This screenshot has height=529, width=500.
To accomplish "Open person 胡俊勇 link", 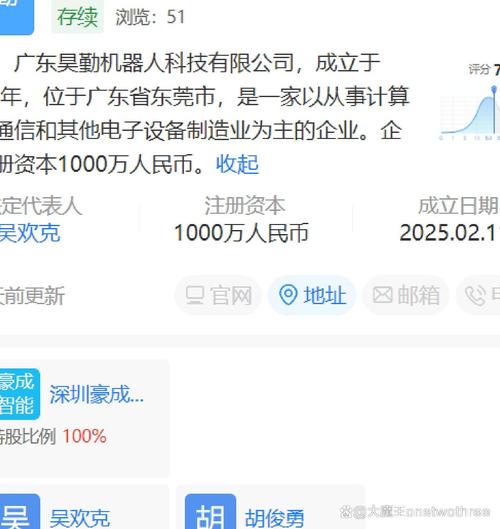I will point(275,518).
